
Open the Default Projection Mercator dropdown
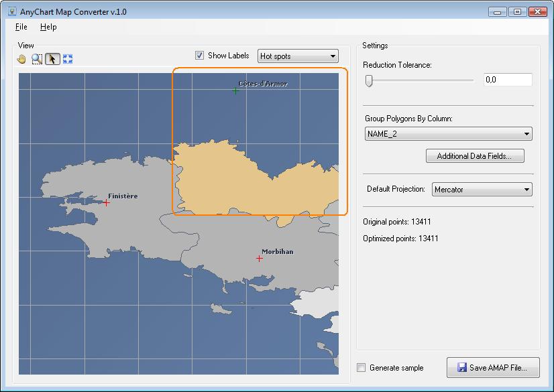coord(482,190)
